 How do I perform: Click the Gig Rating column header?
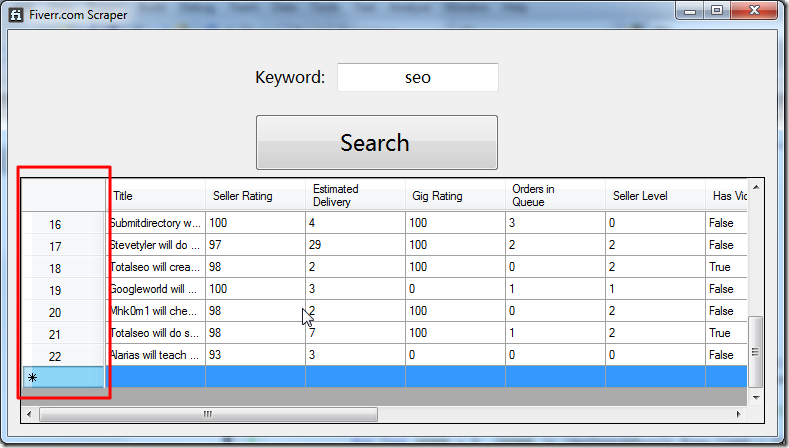point(455,195)
